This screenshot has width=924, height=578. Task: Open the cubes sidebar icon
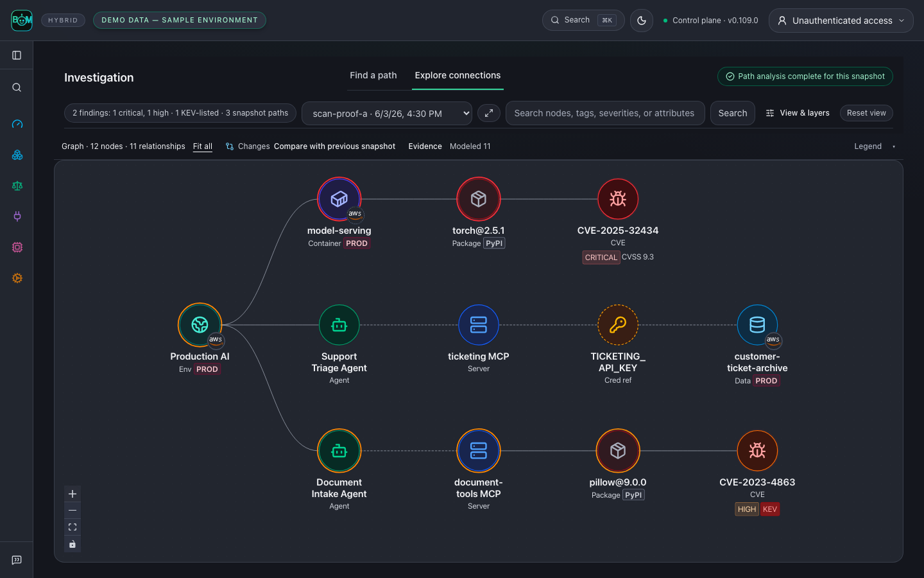[x=17, y=155]
